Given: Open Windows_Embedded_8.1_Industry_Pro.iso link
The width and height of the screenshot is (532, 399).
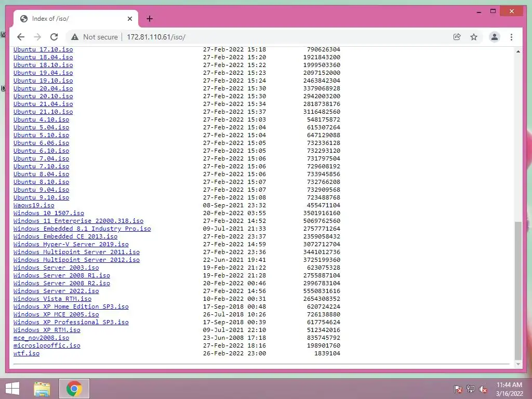Looking at the screenshot, I should point(82,229).
